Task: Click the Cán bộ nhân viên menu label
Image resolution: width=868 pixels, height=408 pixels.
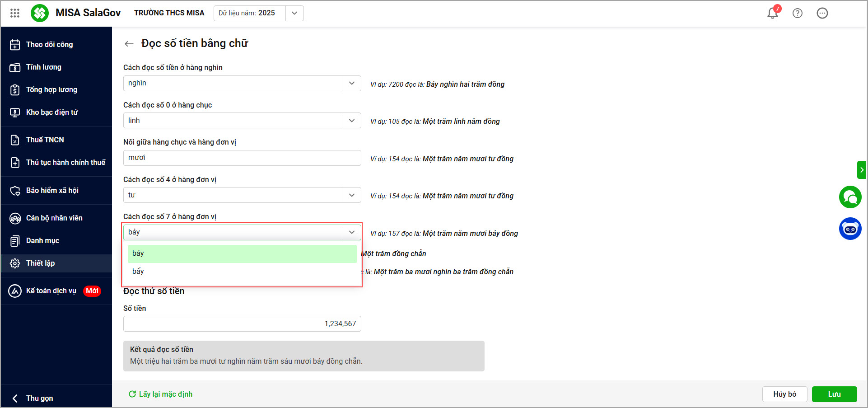Action: click(54, 218)
